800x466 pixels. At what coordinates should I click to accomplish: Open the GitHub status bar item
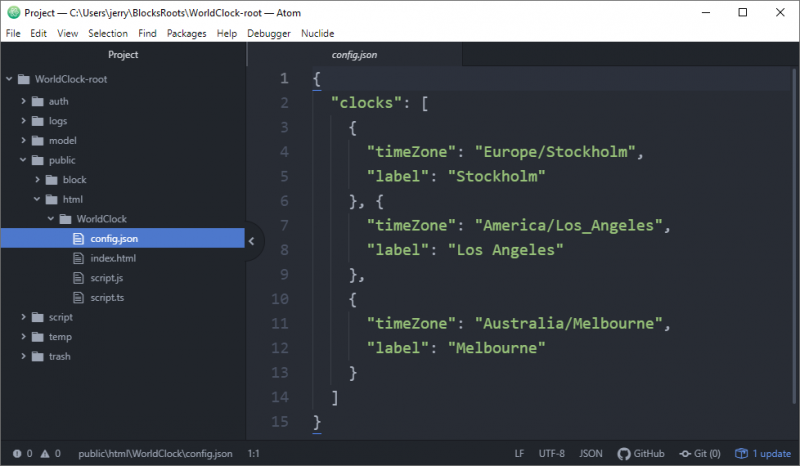(641, 453)
